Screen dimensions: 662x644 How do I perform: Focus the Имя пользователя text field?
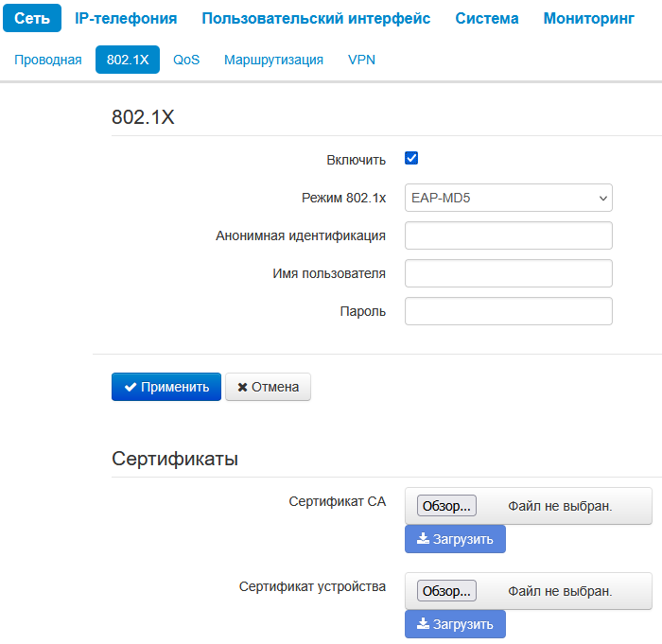pos(508,273)
